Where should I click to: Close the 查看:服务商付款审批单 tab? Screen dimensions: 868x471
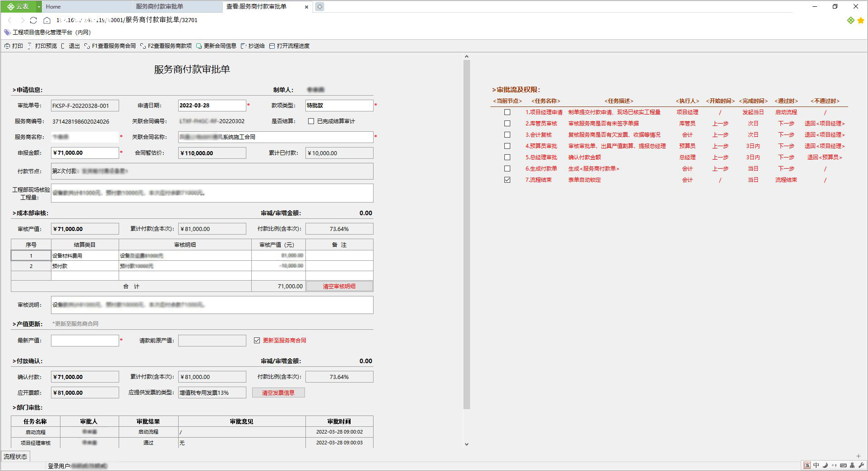coord(307,7)
